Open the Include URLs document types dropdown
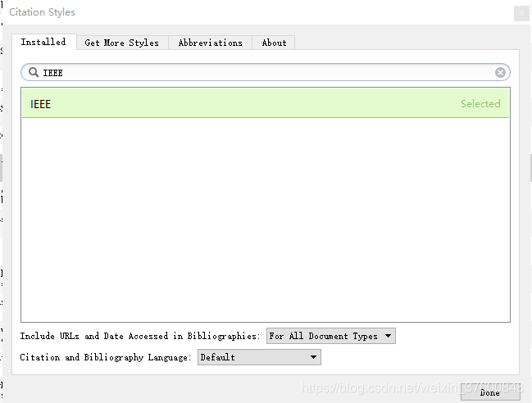532x403 pixels. coord(331,336)
